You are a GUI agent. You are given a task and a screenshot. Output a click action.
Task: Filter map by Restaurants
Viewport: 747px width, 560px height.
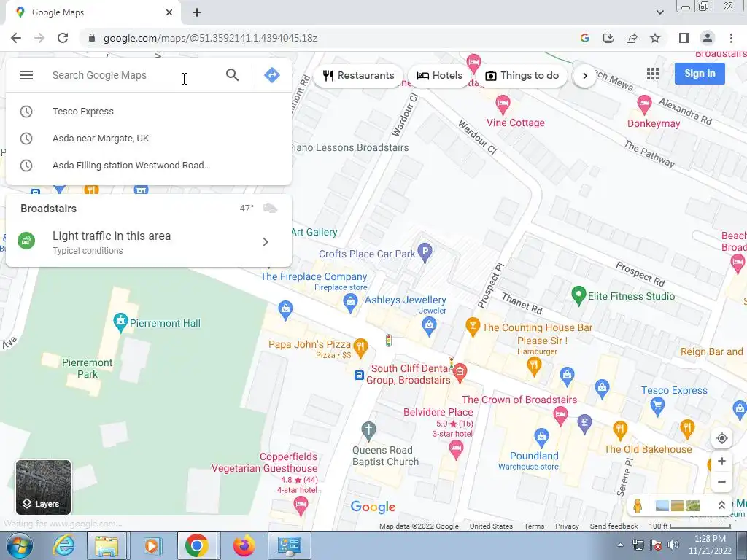[x=358, y=75]
